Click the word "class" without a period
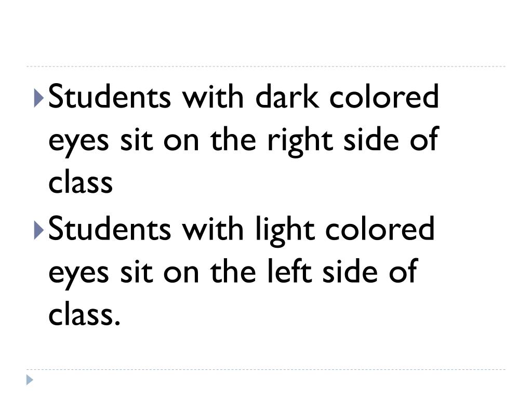 click(81, 181)
